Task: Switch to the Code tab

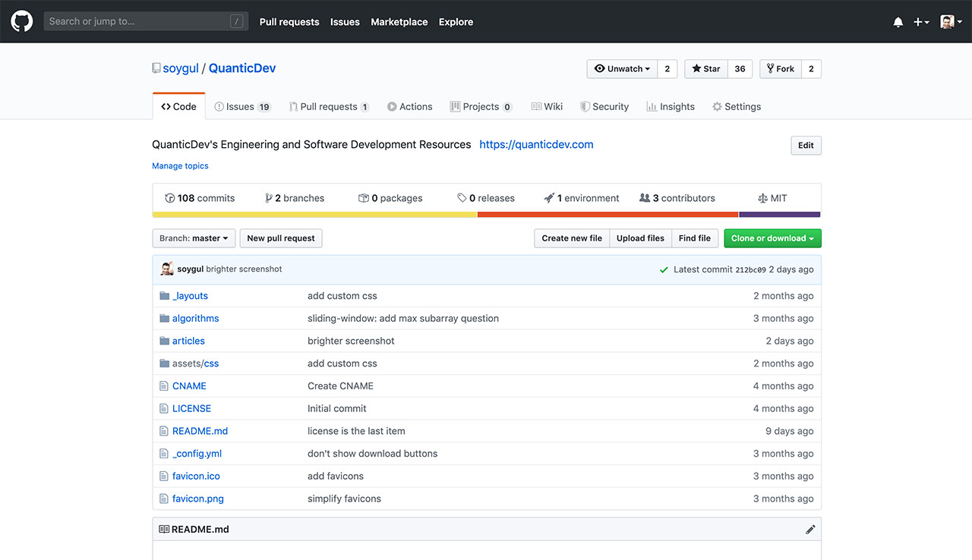Action: [x=179, y=107]
